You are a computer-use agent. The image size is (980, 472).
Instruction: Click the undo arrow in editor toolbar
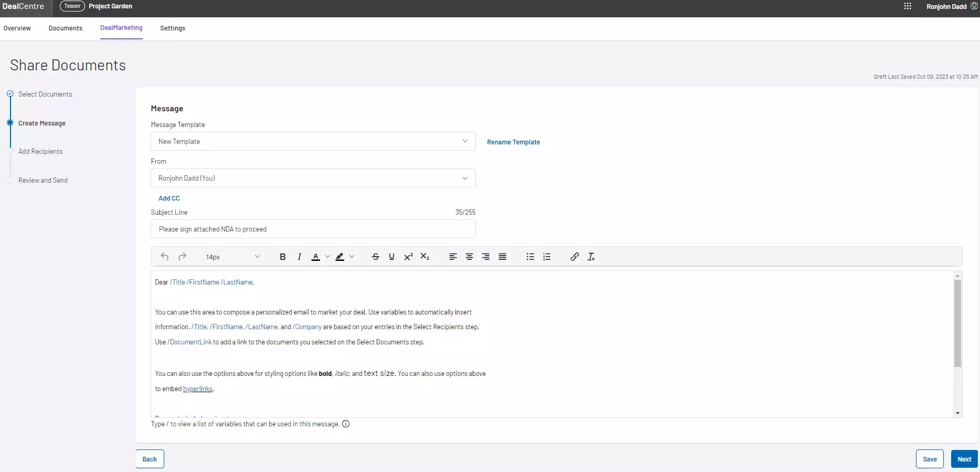click(x=165, y=257)
